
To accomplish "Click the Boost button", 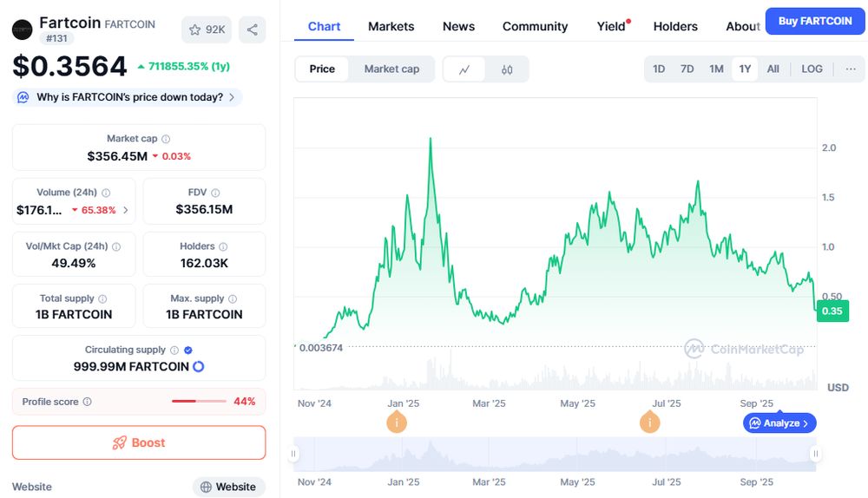I will click(x=139, y=442).
